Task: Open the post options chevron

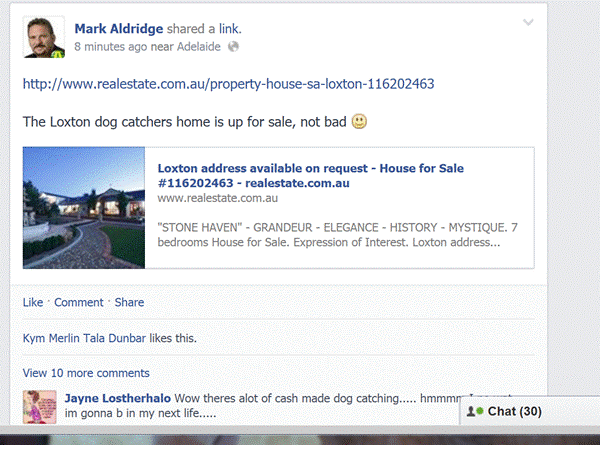Action: 528,23
